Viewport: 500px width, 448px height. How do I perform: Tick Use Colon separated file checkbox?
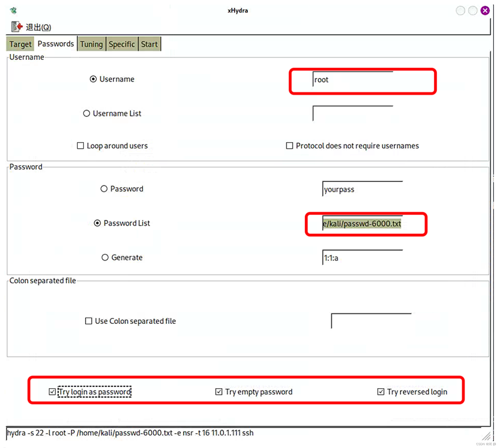[89, 321]
